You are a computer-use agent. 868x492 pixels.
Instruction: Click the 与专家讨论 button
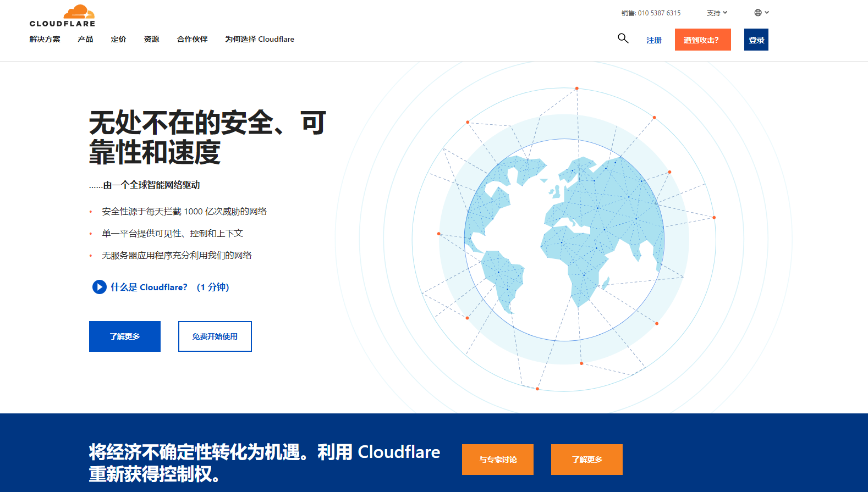[498, 460]
